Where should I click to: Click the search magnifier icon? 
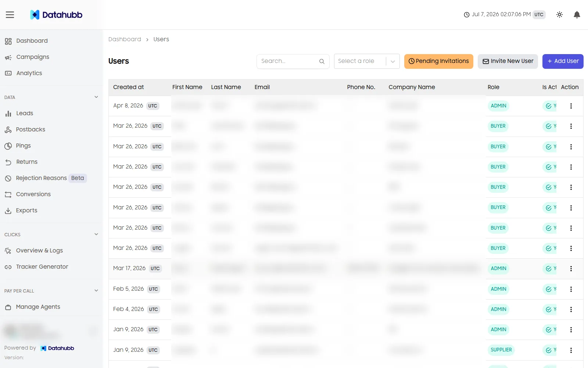(x=322, y=61)
